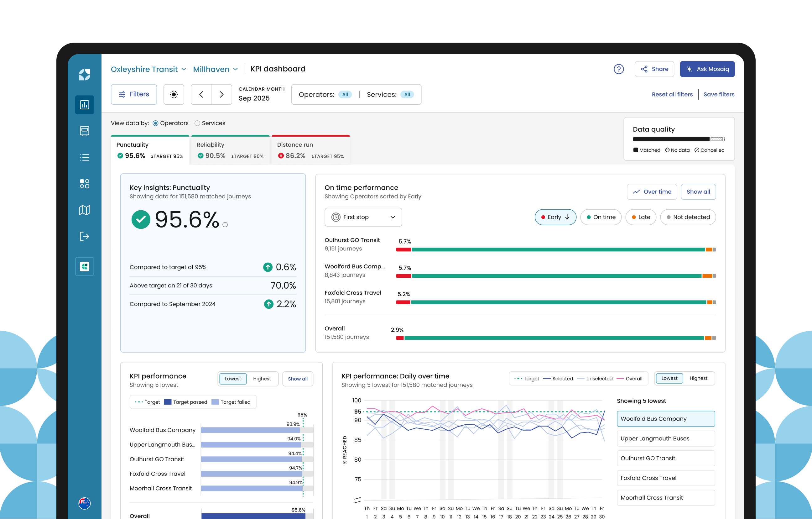Viewport: 812px width, 519px height.
Task: Select Moorhall Cross Transit in lowest list
Action: (x=666, y=498)
